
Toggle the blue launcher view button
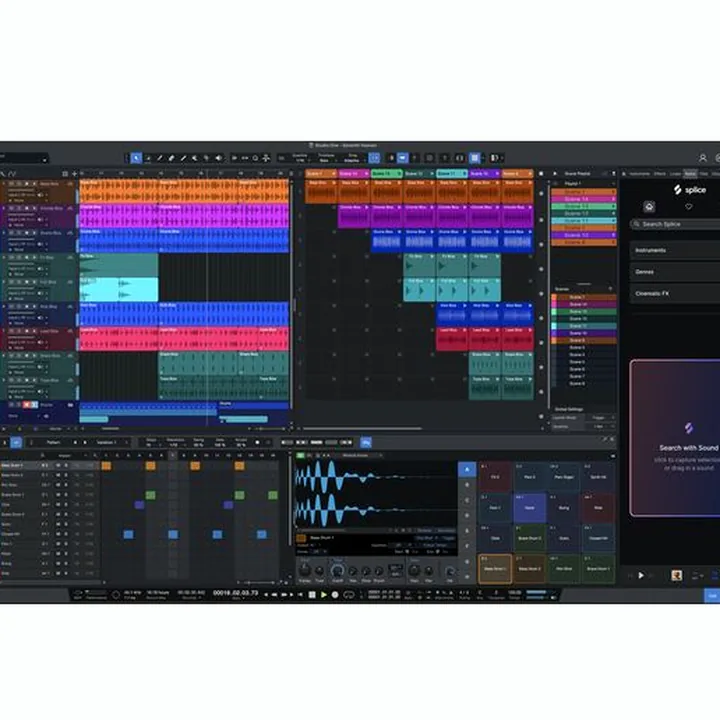(475, 158)
